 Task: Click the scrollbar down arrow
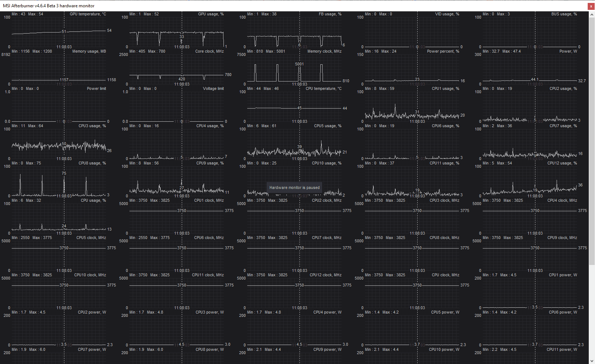tap(592, 361)
